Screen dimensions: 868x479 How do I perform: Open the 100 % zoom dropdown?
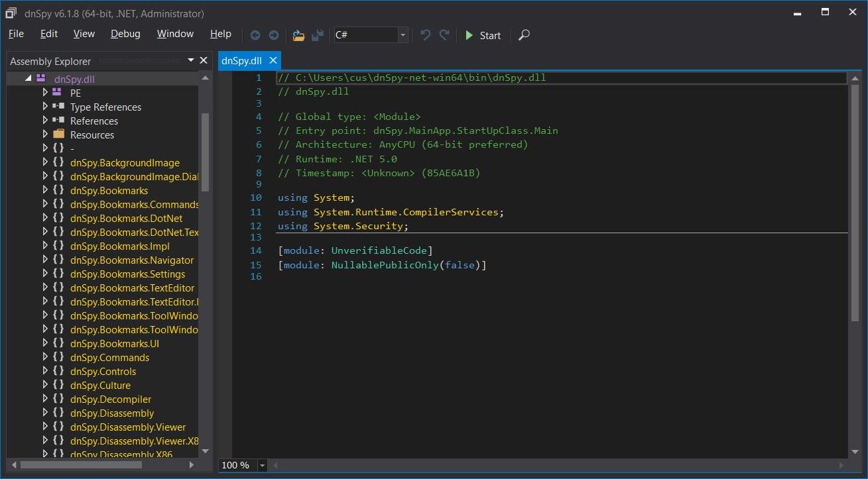click(x=263, y=465)
